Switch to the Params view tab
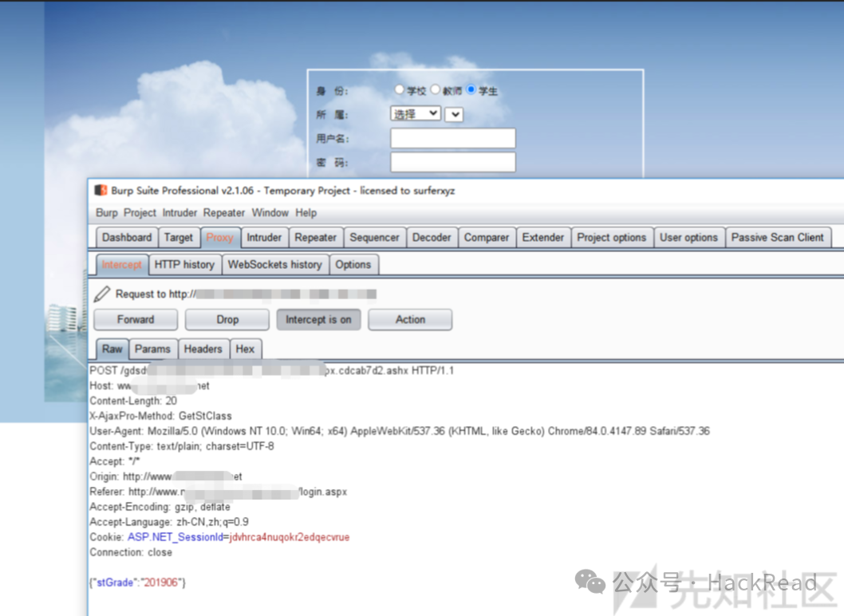The height and width of the screenshot is (616, 844). pos(153,349)
